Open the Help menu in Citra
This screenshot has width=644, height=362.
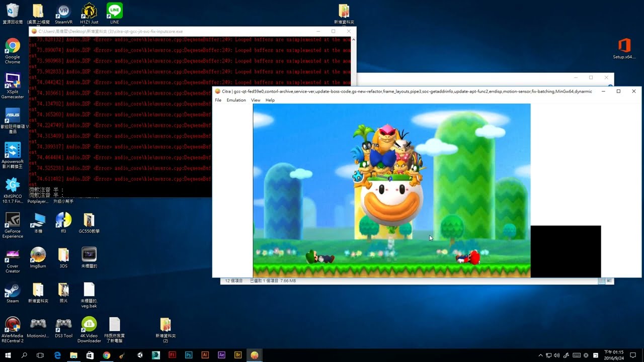point(270,100)
